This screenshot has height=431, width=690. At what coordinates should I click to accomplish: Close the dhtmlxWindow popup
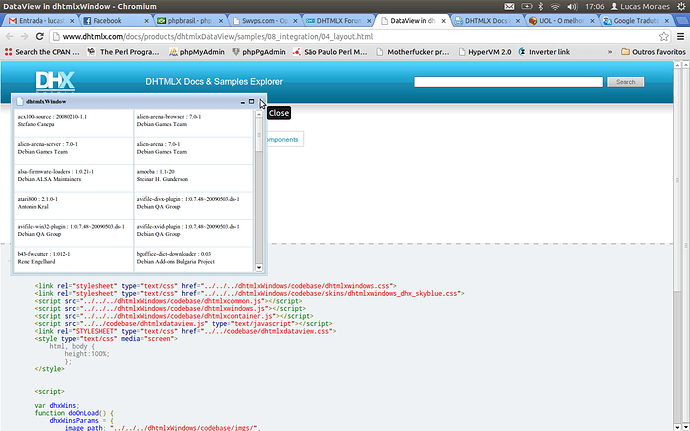(x=260, y=101)
